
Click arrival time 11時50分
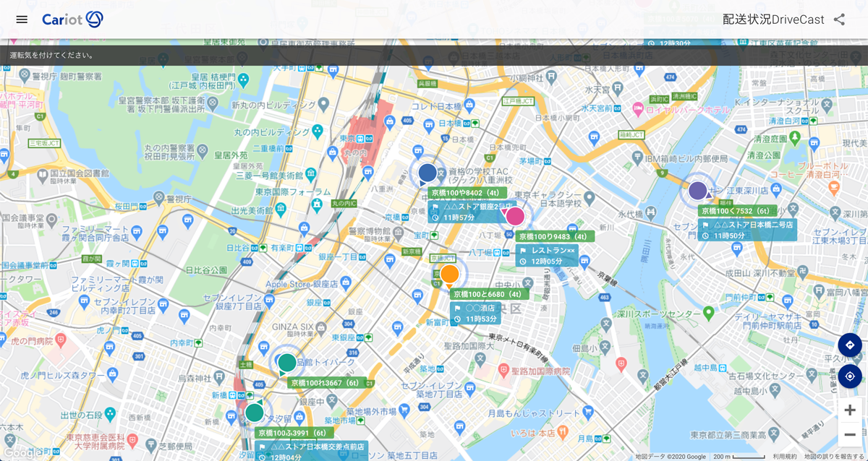click(x=729, y=236)
